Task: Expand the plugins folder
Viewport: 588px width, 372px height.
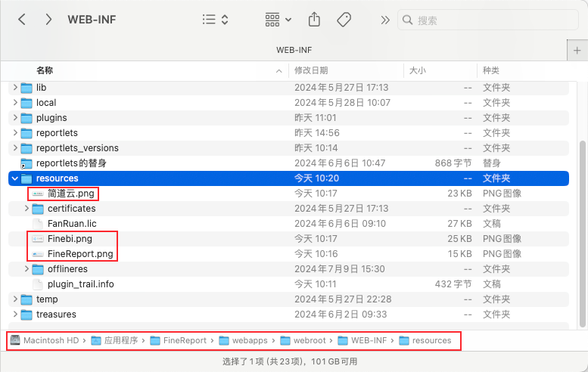Action: tap(15, 118)
